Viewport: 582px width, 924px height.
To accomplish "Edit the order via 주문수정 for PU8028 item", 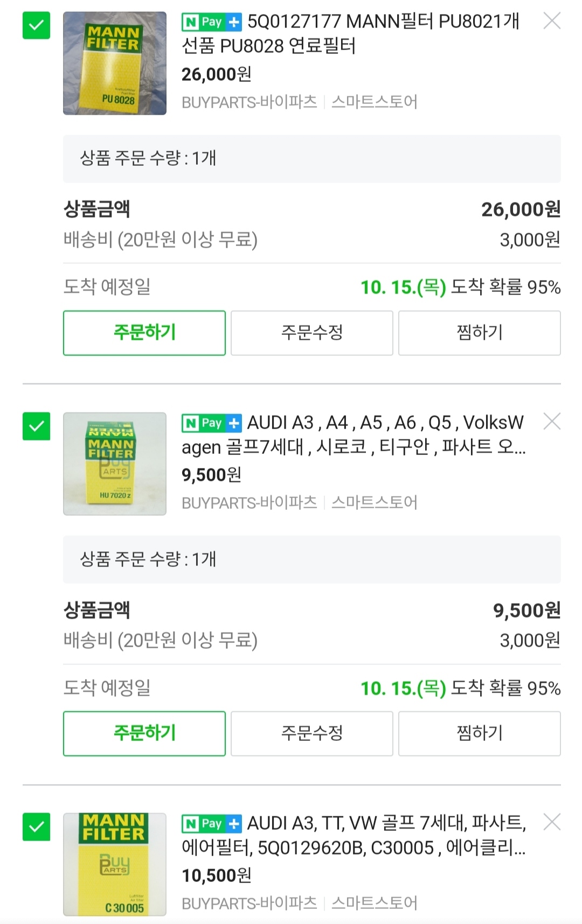I will (x=312, y=333).
